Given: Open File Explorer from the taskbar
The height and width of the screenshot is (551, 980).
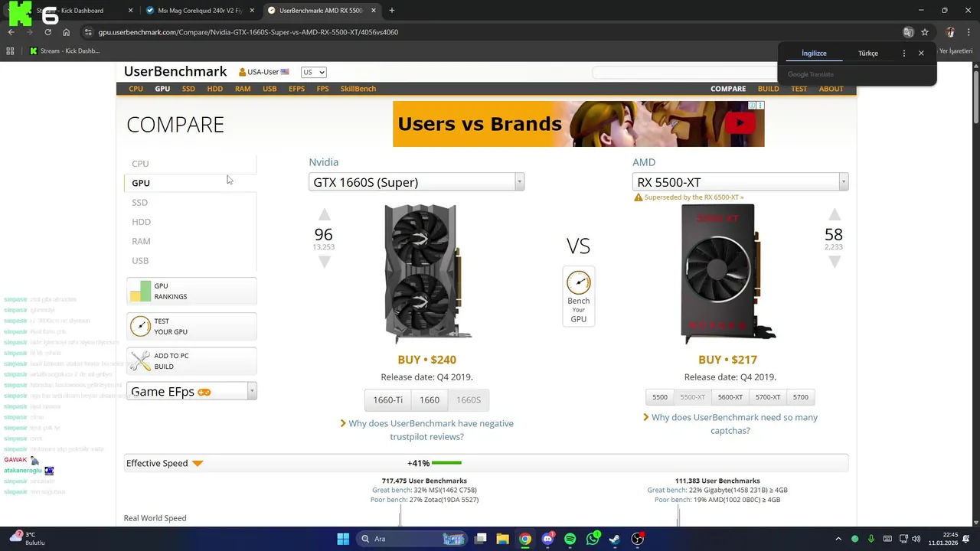Looking at the screenshot, I should pos(502,539).
